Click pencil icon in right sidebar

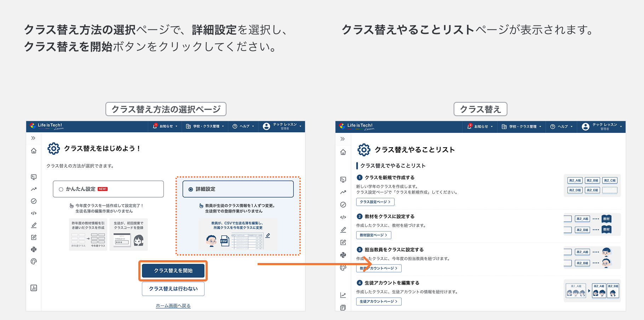click(343, 230)
